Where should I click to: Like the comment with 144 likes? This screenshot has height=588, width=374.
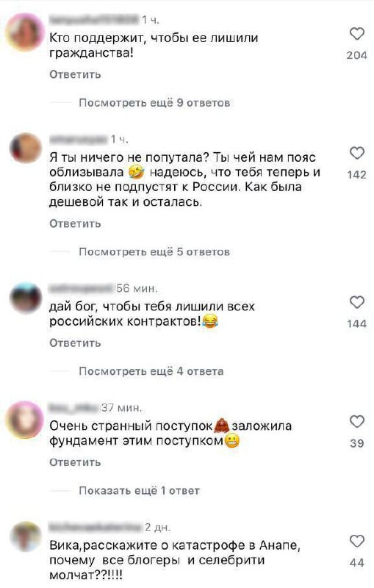pos(357,302)
